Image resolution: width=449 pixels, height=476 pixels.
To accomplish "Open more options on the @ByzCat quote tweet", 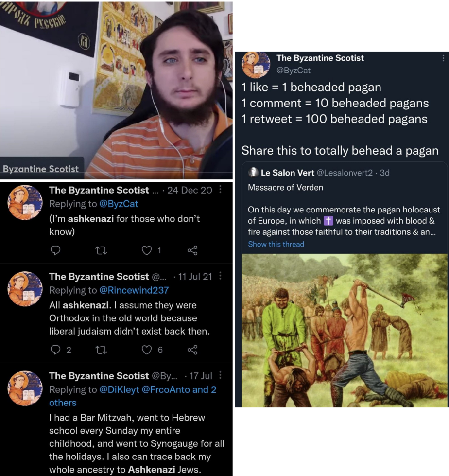I will 443,58.
